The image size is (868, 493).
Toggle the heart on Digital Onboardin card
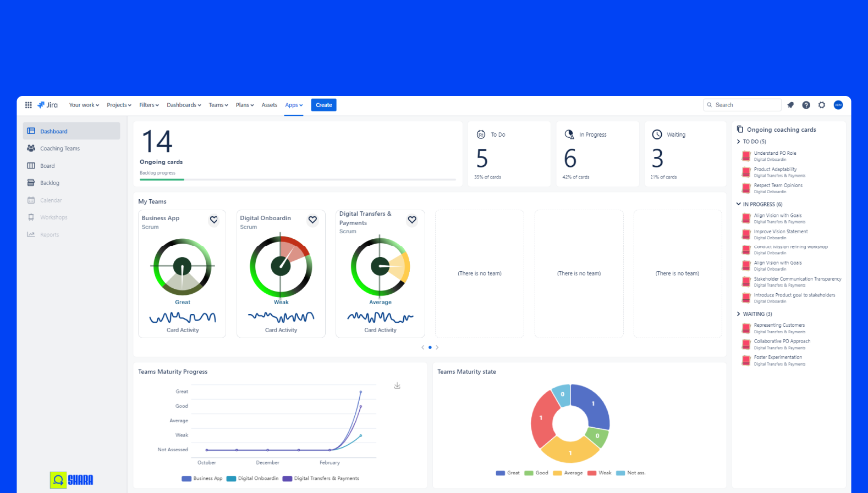coord(312,220)
